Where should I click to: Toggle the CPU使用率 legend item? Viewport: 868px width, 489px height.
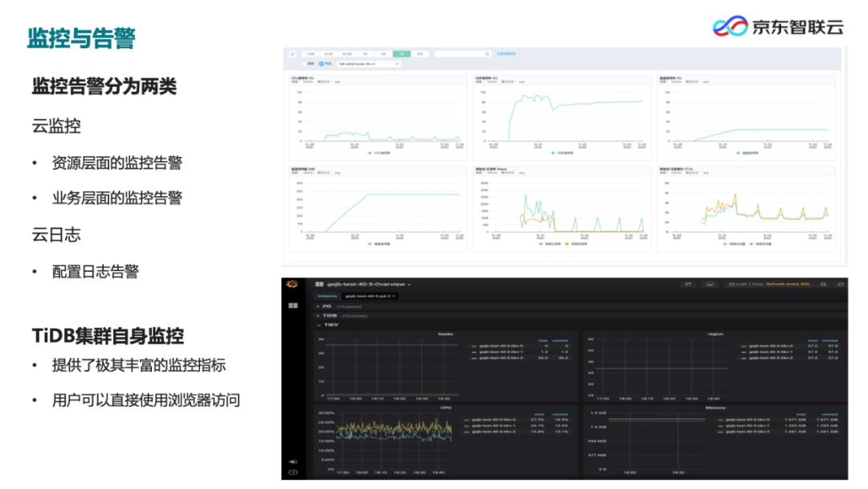379,153
